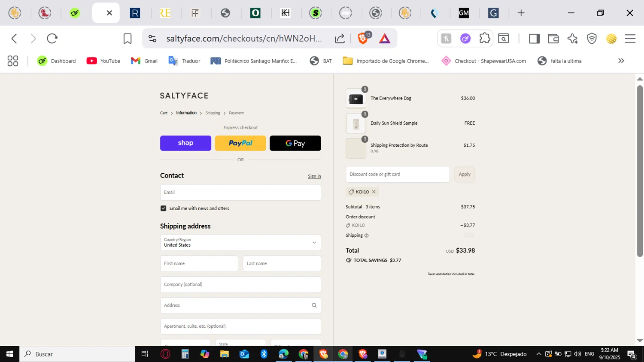Pay with Google Pay button
The image size is (644, 362).
295,143
